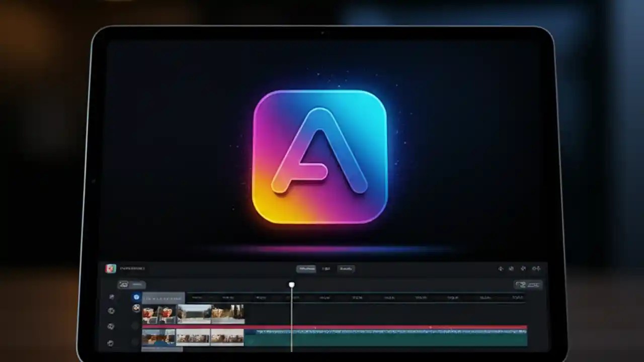Screen dimensions: 644x362
Task: Enable the circular track toggle below the blue one
Action: pyautogui.click(x=136, y=309)
